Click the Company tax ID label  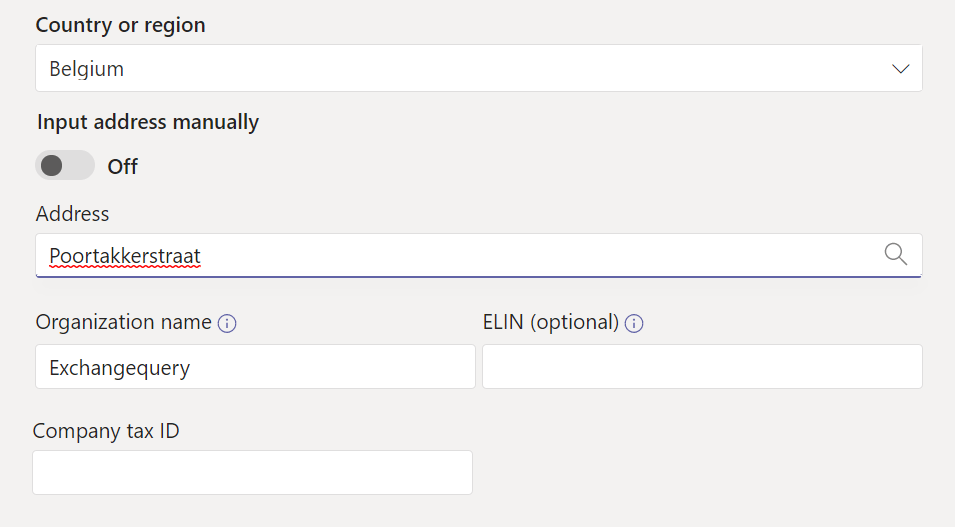pos(106,431)
